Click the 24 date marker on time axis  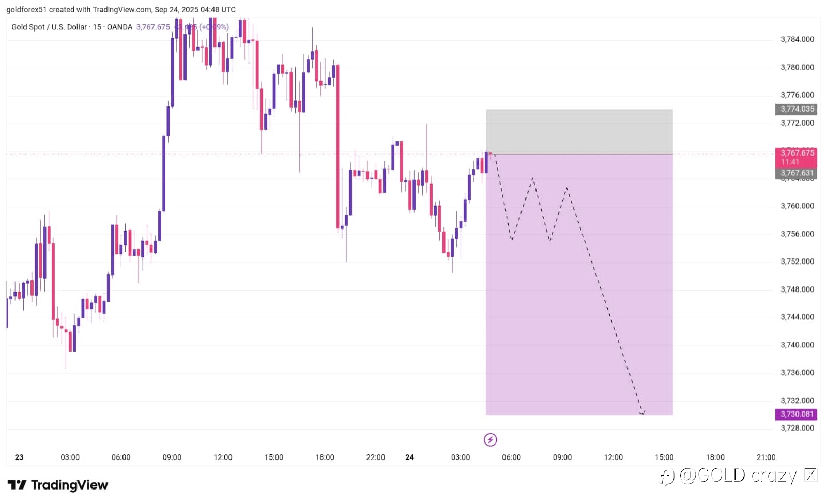pos(409,457)
